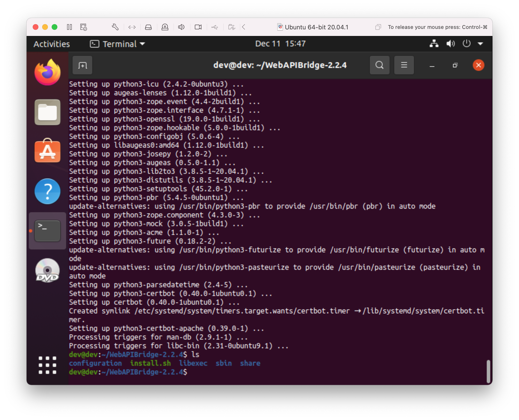Viewport: 519px width, 420px height.
Task: Click the 'libexec' directory name
Action: click(x=193, y=363)
